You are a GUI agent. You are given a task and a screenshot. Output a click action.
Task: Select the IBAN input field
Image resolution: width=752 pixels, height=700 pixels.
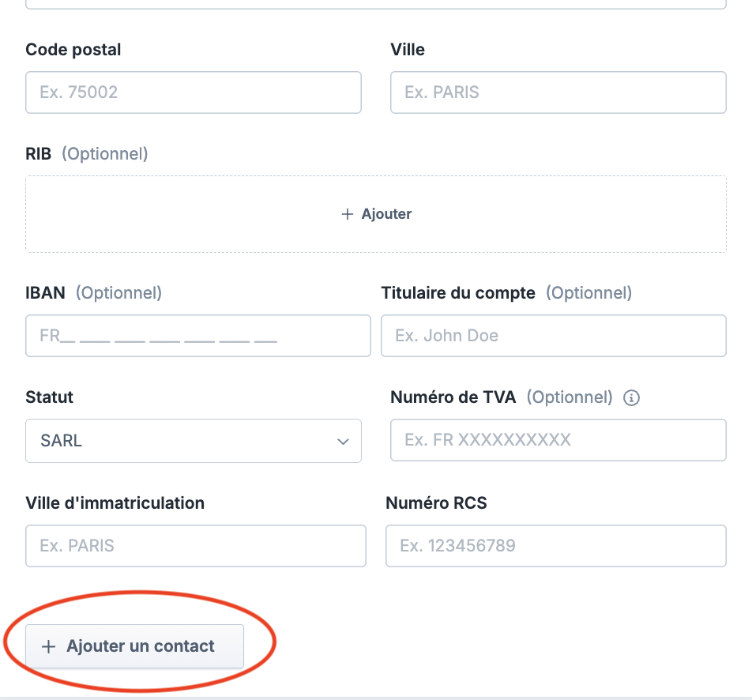tap(197, 336)
